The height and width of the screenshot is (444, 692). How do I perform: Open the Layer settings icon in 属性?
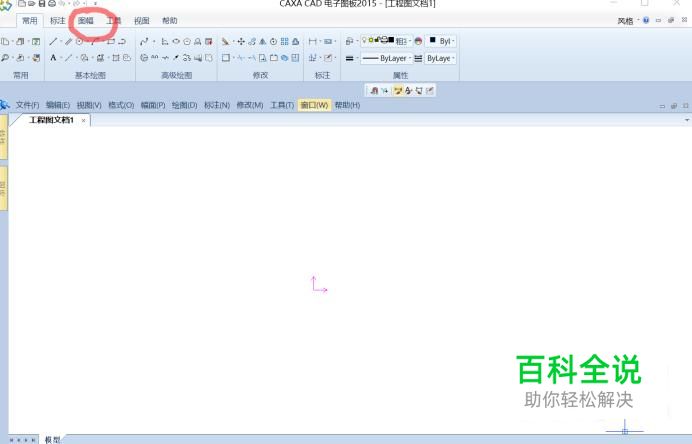(349, 41)
